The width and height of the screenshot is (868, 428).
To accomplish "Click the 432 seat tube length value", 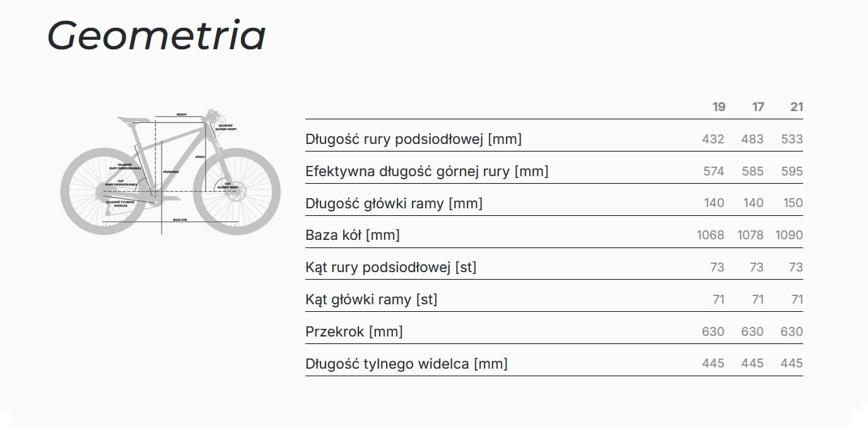I will tap(713, 139).
